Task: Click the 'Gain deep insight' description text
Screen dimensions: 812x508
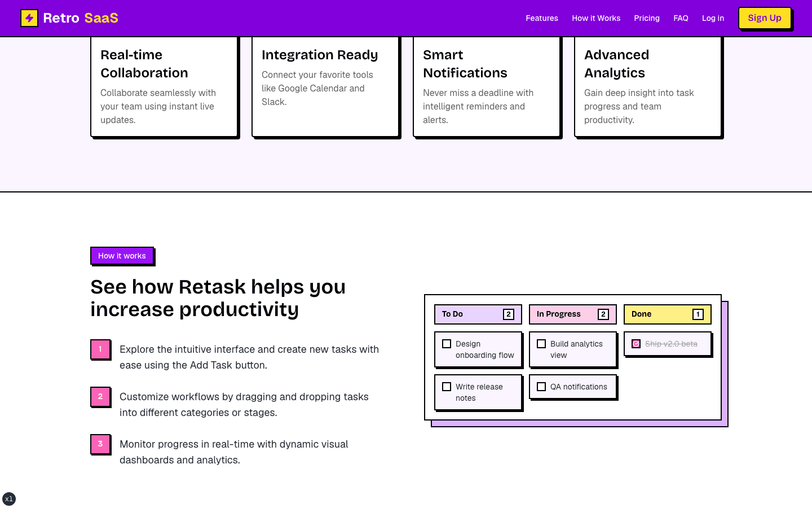Action: pyautogui.click(x=639, y=106)
